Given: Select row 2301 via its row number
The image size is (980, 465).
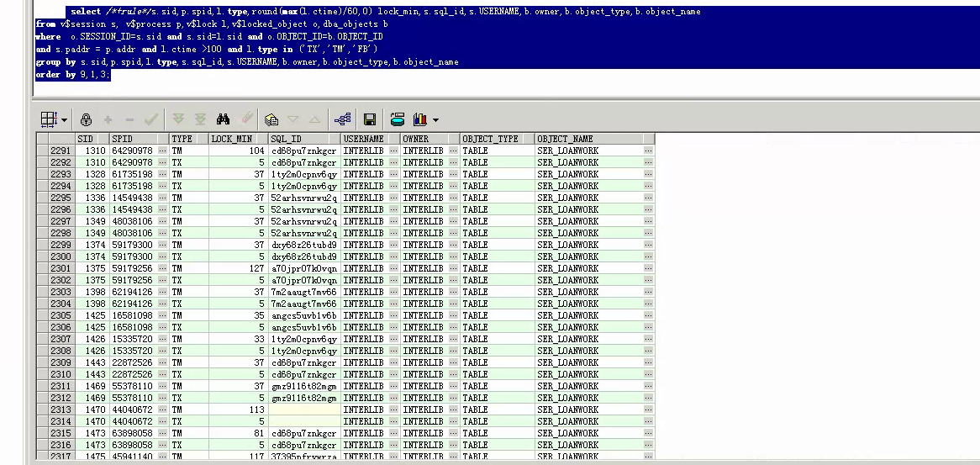Looking at the screenshot, I should tap(61, 268).
